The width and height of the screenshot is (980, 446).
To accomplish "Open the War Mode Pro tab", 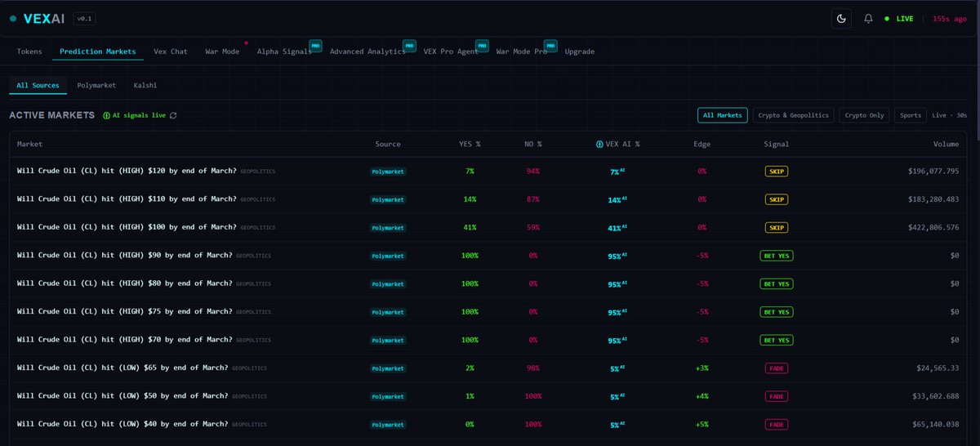I will pos(521,51).
